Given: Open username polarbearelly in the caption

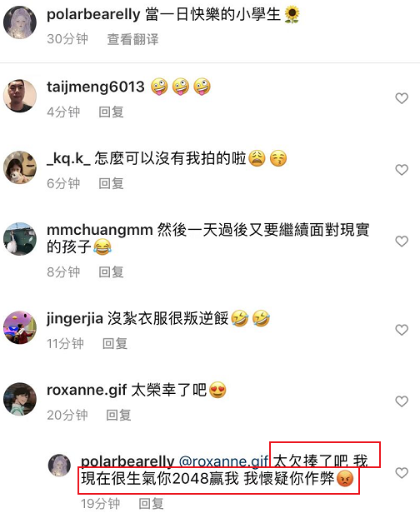Looking at the screenshot, I should pyautogui.click(x=93, y=14).
